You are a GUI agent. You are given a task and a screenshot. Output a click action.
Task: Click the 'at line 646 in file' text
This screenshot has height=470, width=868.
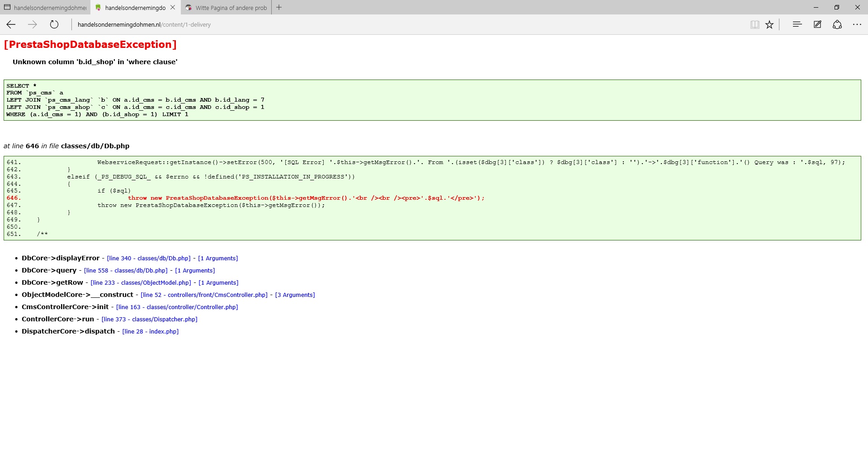tap(66, 146)
